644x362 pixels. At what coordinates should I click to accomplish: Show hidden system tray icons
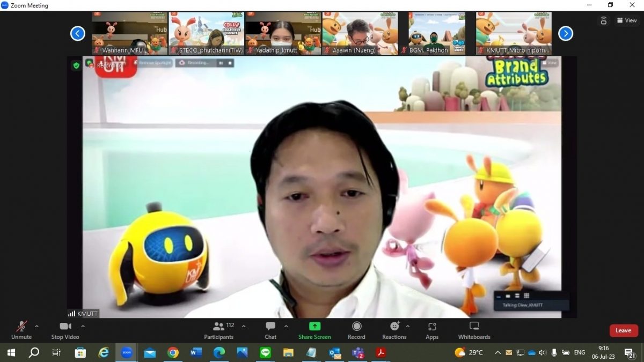pos(497,352)
